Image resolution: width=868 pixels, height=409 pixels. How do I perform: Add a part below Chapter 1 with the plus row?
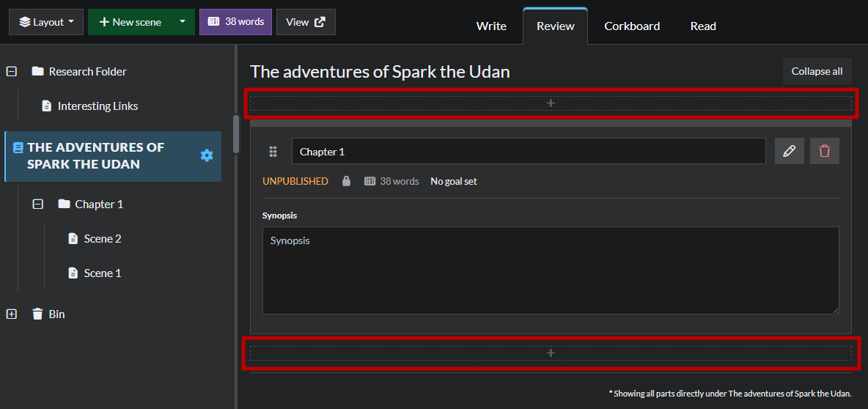[551, 353]
